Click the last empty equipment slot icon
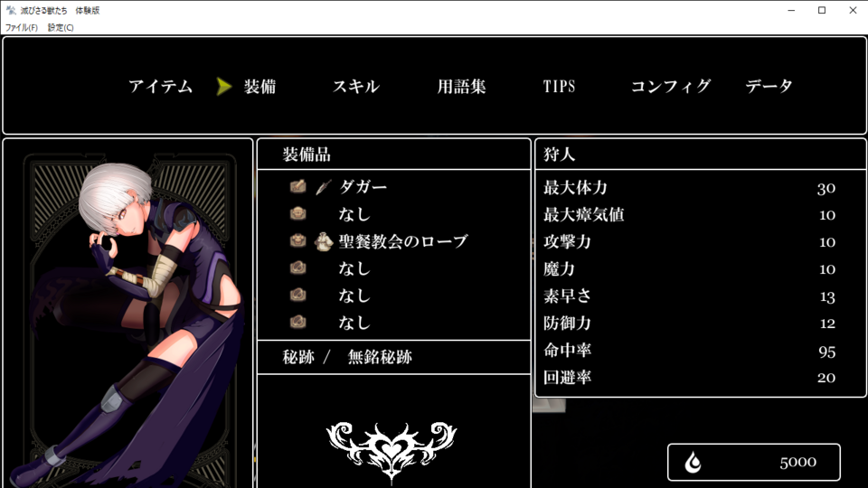868x488 pixels. click(x=297, y=322)
